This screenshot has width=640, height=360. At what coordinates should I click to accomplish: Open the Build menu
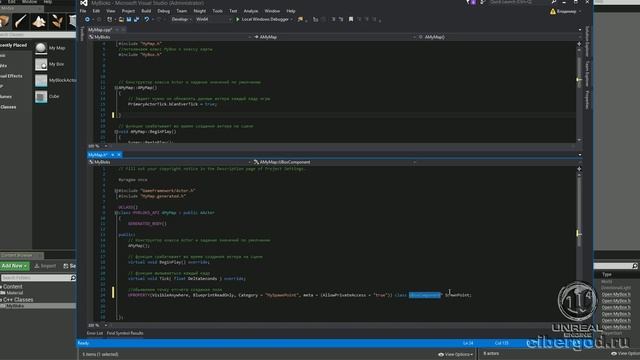146,11
